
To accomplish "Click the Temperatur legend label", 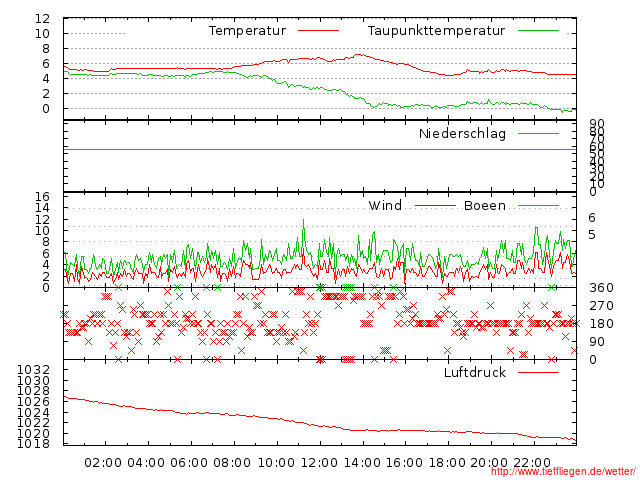I will [248, 31].
